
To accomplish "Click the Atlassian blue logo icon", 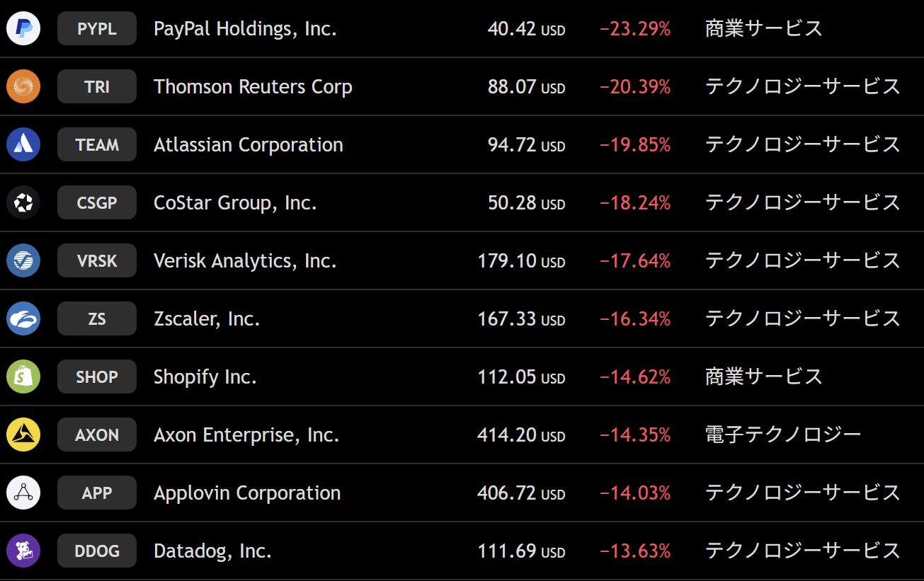I will pyautogui.click(x=23, y=145).
